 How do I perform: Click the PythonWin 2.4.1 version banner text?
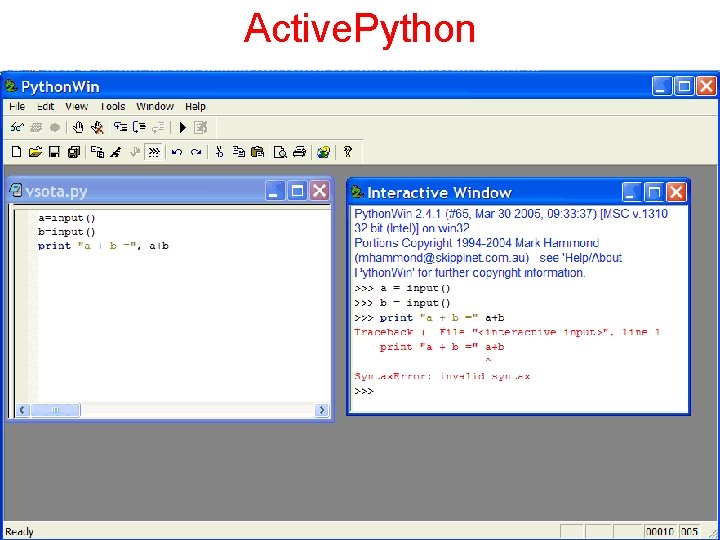511,221
